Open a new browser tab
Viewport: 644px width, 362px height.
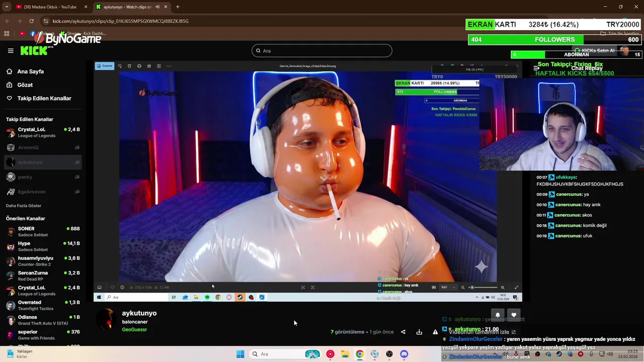click(178, 7)
